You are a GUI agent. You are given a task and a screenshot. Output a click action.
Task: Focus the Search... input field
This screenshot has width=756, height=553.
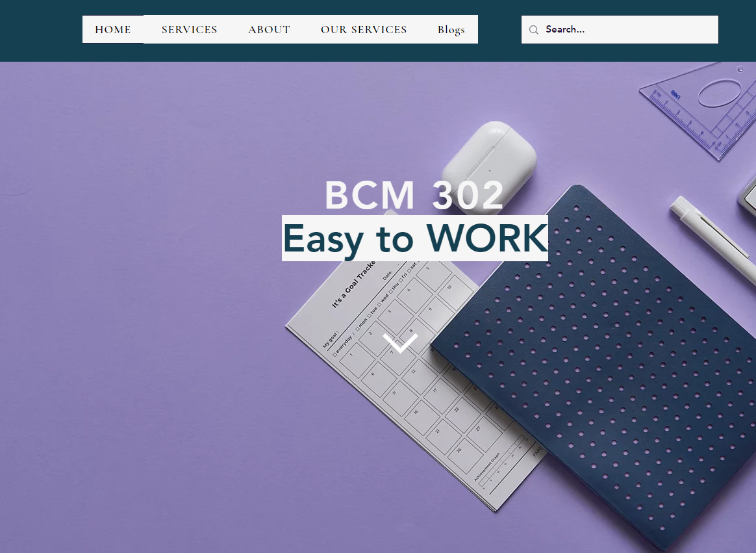tap(620, 29)
